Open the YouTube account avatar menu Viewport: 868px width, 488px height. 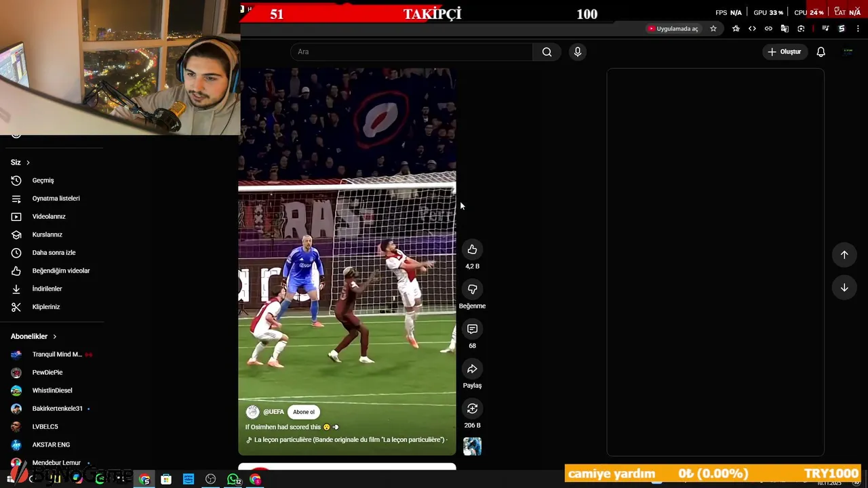848,52
